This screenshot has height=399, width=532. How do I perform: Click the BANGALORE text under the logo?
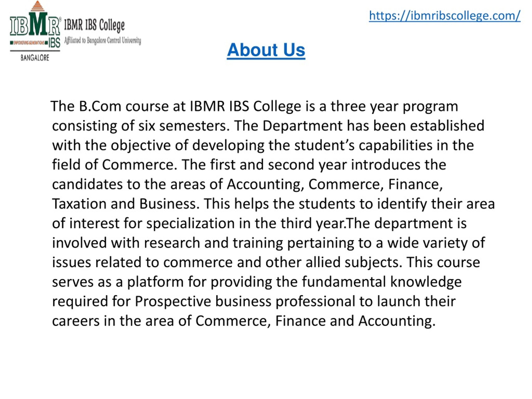click(35, 58)
